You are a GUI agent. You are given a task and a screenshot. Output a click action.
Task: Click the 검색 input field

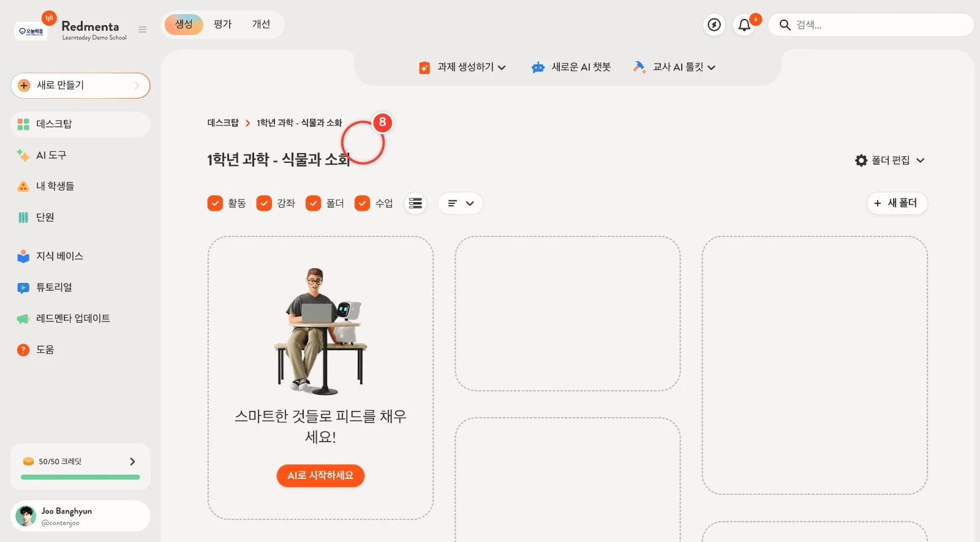coord(870,25)
